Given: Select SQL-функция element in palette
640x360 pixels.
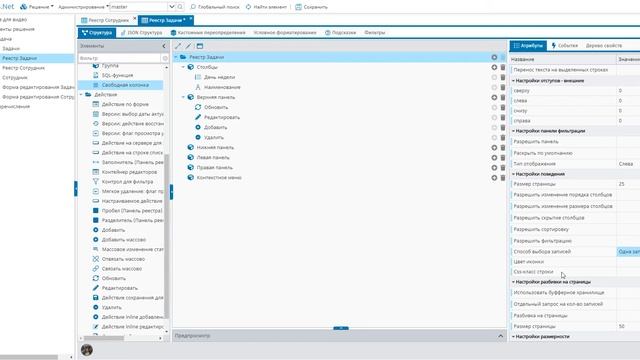Looking at the screenshot, I should pos(117,76).
